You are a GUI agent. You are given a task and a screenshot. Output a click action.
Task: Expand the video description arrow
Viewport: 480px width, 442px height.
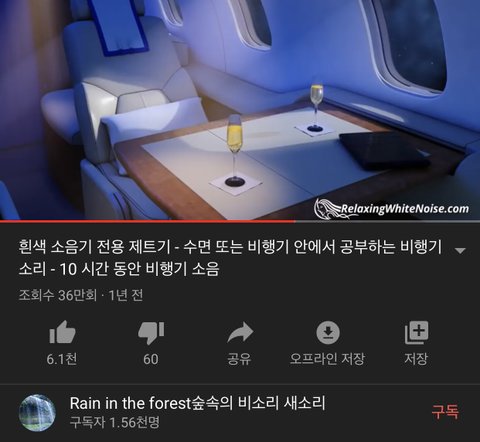(x=460, y=250)
